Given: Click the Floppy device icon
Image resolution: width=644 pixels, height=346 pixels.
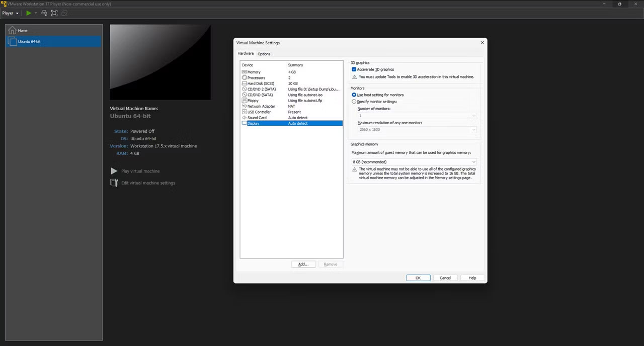Looking at the screenshot, I should click(244, 101).
